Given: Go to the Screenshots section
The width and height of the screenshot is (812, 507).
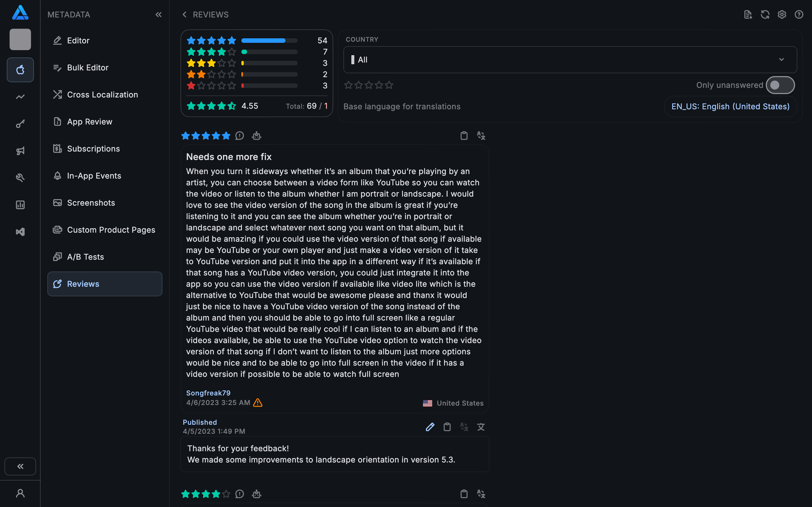Looking at the screenshot, I should click(x=91, y=203).
